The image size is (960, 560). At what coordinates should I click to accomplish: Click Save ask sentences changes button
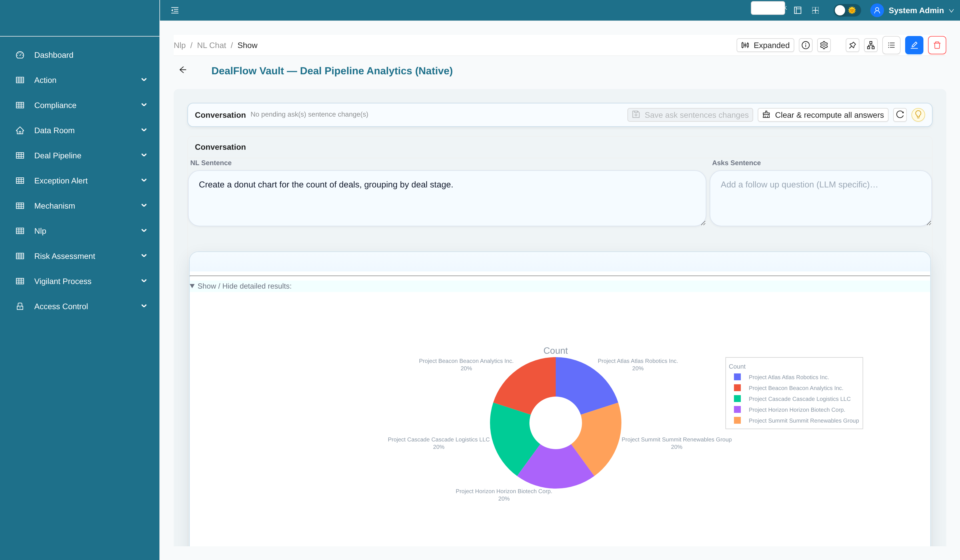[x=690, y=115]
